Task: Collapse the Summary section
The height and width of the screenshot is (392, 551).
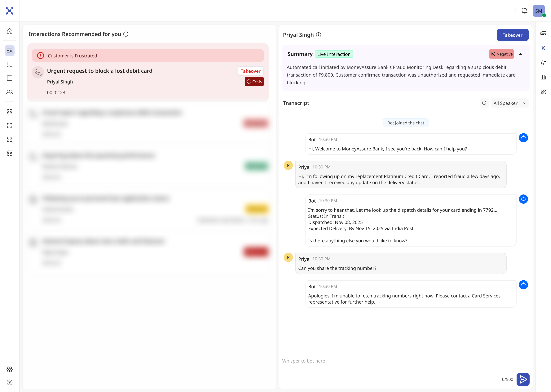Action: tap(520, 54)
